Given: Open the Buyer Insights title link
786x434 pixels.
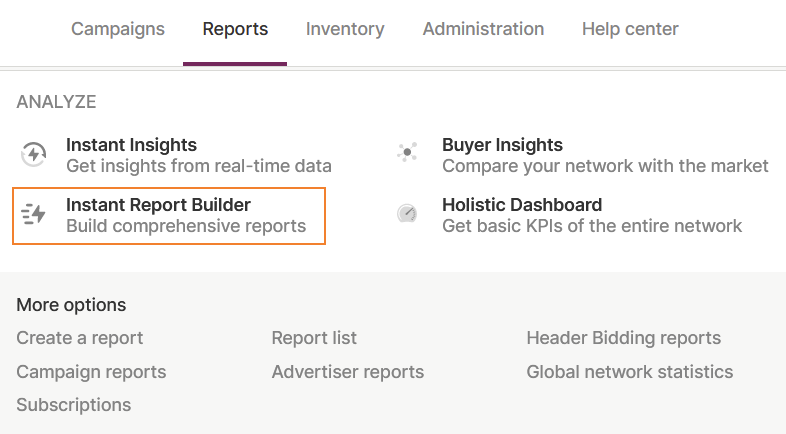Looking at the screenshot, I should point(502,145).
